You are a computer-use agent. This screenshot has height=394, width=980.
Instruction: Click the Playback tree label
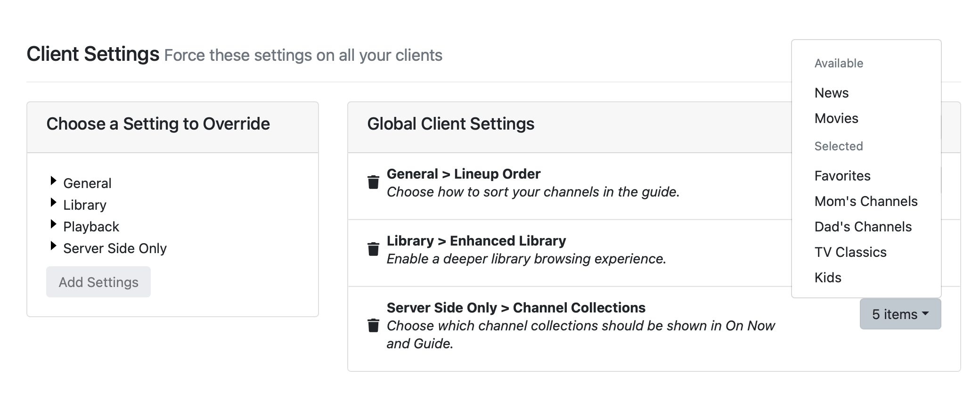tap(91, 227)
